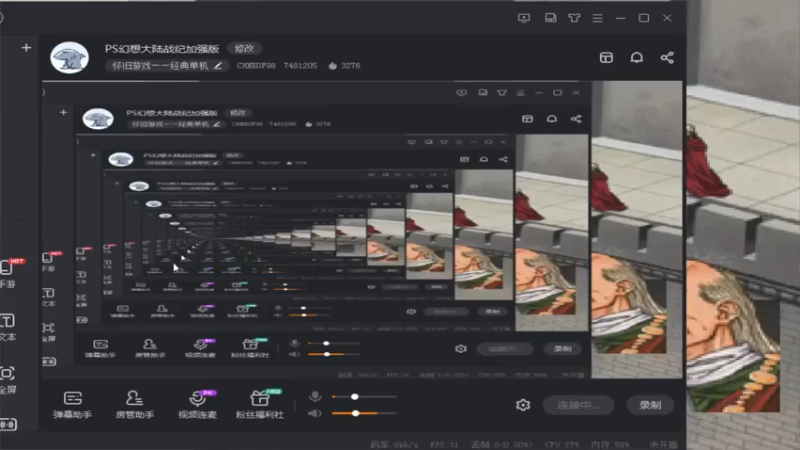Click the 未开播 status text

(x=663, y=444)
